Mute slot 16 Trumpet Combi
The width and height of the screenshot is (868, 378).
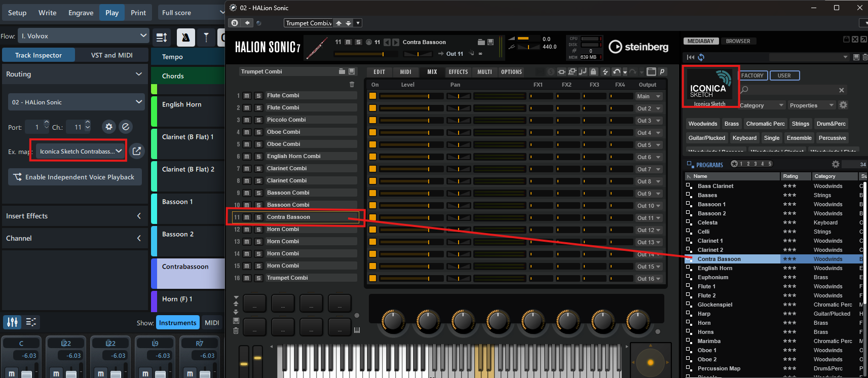pos(247,278)
